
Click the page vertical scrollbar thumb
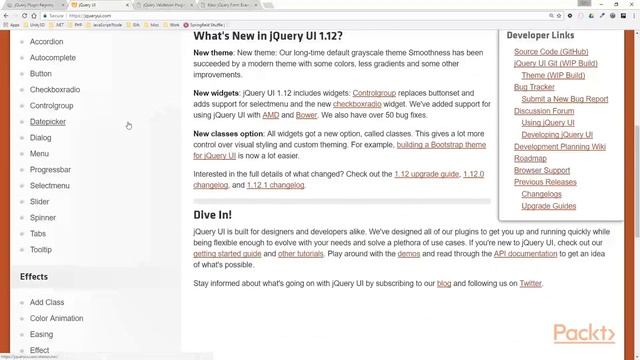coord(637,180)
